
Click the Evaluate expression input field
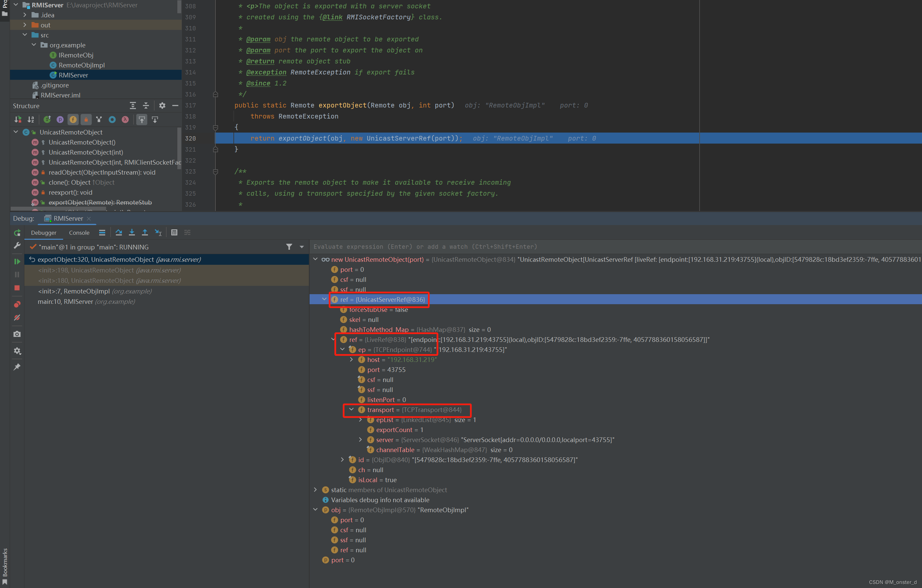(615, 247)
